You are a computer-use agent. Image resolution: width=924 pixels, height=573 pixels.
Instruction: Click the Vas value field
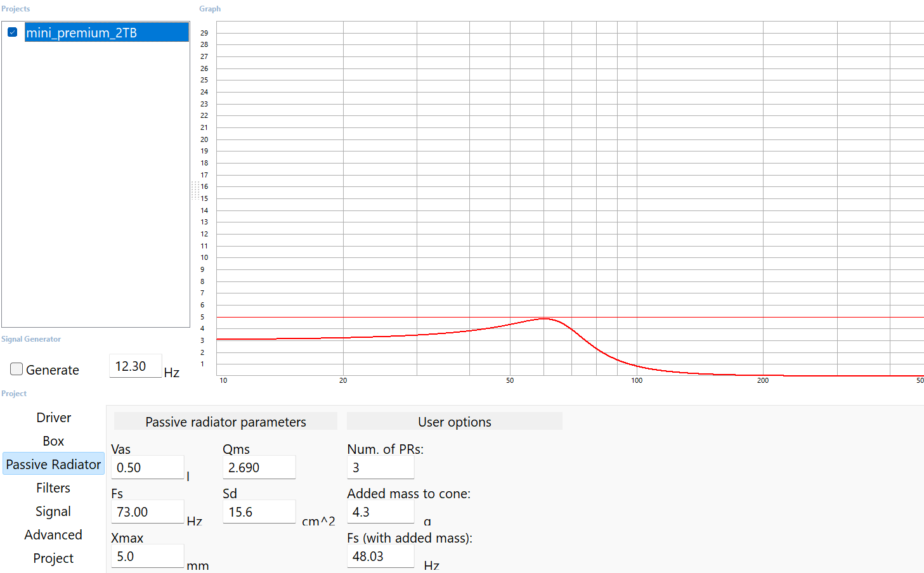point(147,468)
